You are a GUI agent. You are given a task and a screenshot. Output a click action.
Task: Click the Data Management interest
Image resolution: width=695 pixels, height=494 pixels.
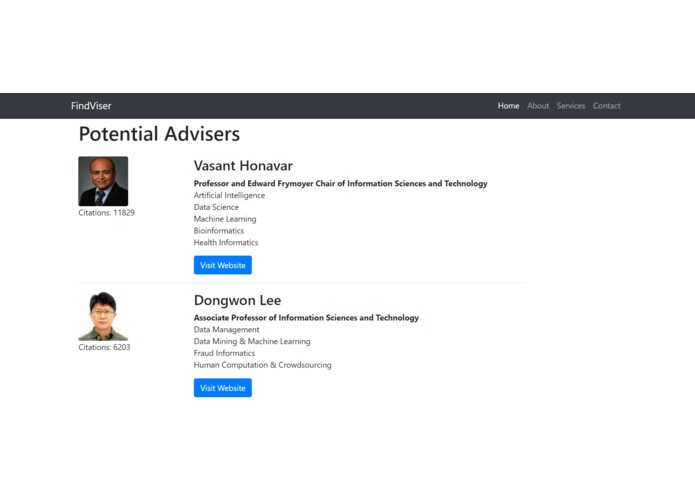tap(226, 330)
